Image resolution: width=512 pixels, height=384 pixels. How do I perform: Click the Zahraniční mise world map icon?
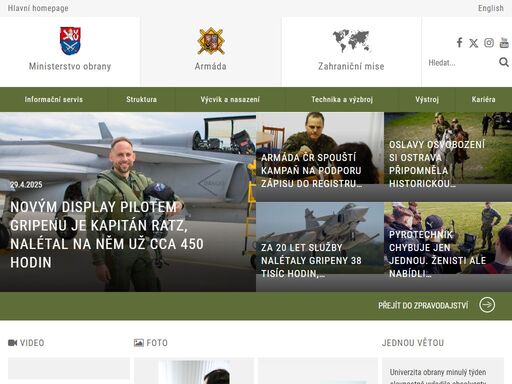(351, 41)
